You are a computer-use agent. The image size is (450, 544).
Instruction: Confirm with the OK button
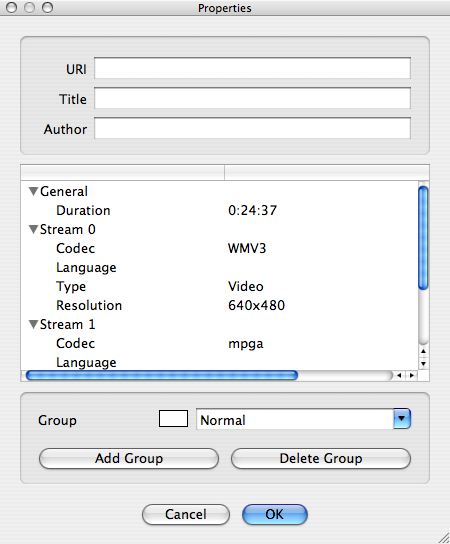tap(275, 515)
